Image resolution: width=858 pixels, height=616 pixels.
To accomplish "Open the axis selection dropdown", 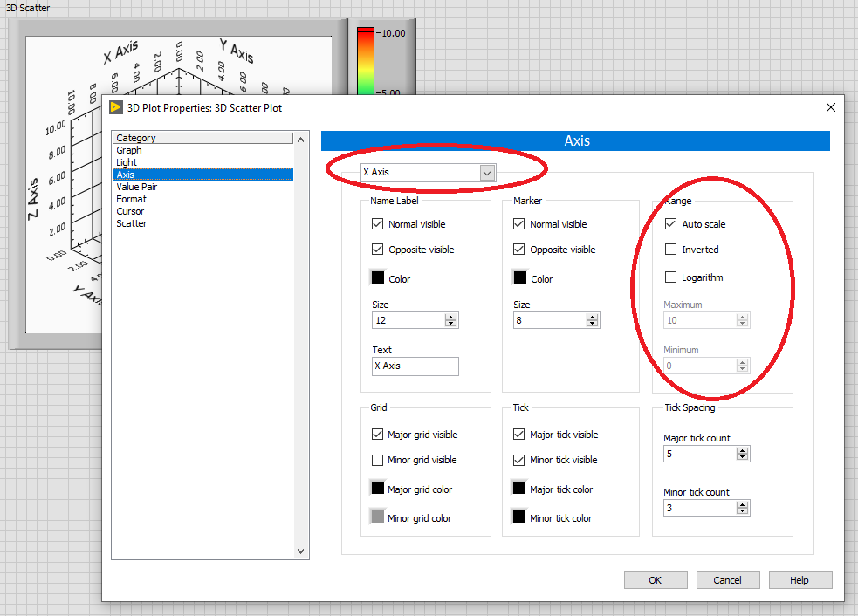I will tap(486, 172).
